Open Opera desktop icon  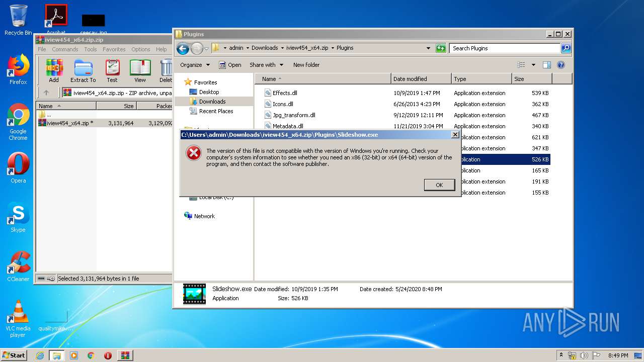pos(18,168)
